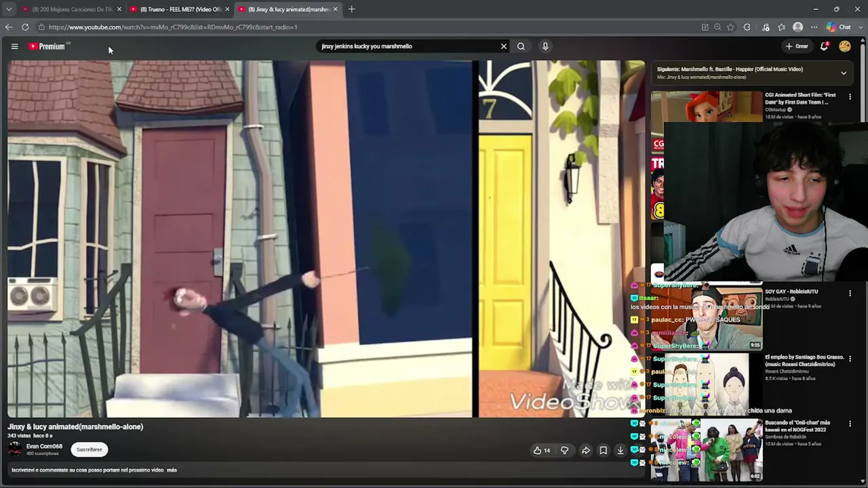The image size is (868, 488).
Task: Open the Evan Corn068 channel name link
Action: point(44,447)
